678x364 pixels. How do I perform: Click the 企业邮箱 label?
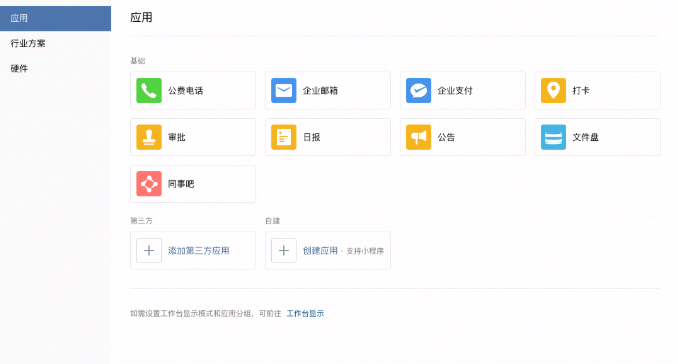(x=320, y=91)
